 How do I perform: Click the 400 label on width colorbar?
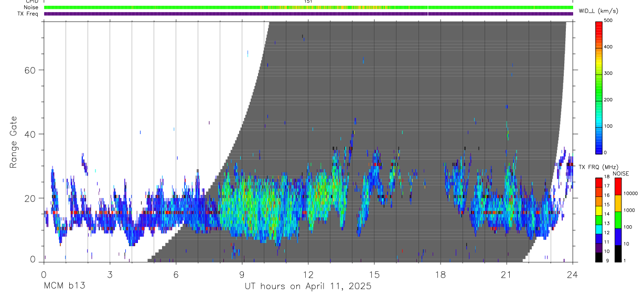click(608, 47)
